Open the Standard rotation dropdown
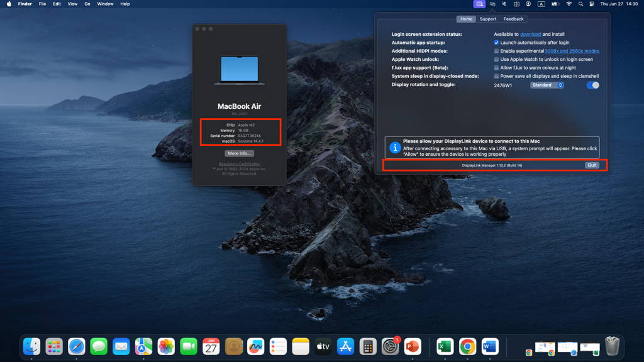This screenshot has width=644, height=362. point(547,85)
